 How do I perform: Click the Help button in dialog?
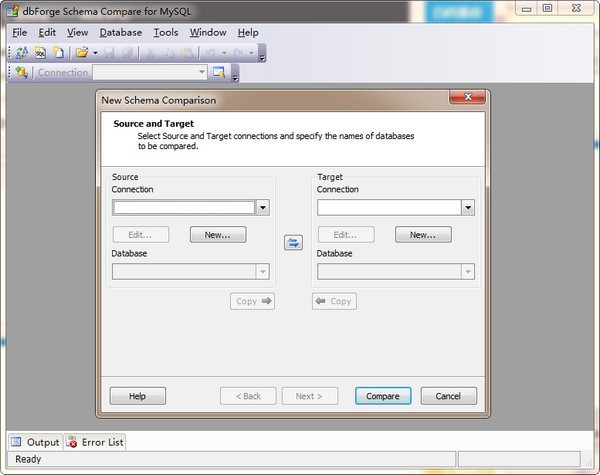click(x=138, y=396)
